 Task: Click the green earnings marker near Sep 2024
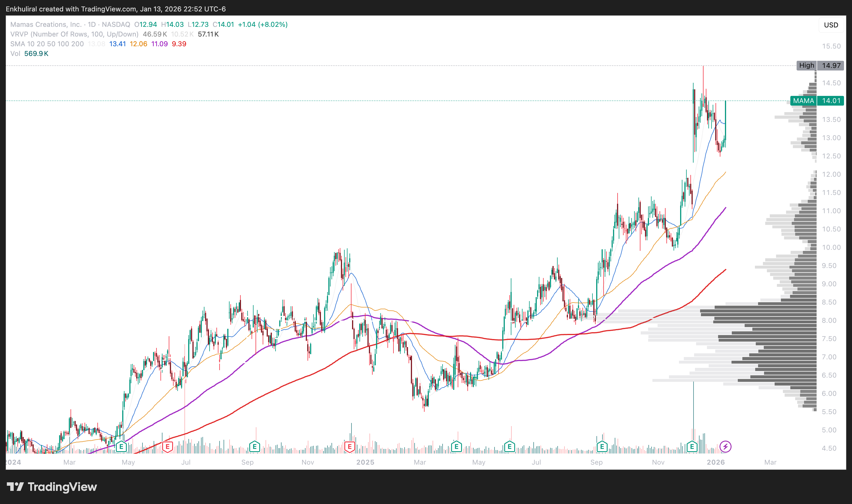[254, 447]
